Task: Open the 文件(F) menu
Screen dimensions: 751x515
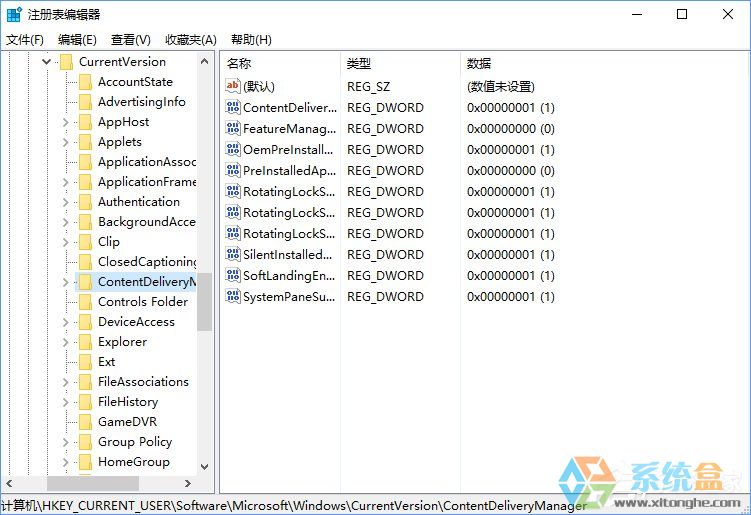Action: [25, 40]
